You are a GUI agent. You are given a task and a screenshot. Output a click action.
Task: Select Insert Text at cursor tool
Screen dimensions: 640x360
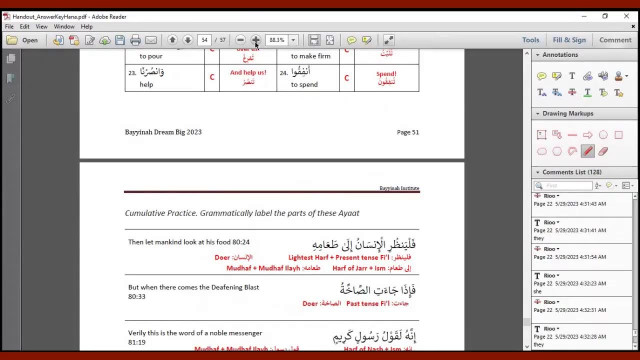[x=542, y=93]
